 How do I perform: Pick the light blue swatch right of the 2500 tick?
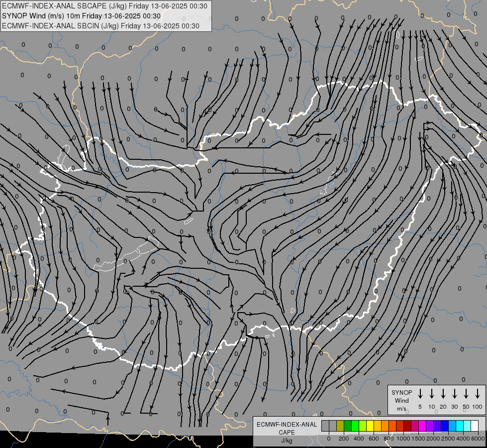click(x=453, y=426)
